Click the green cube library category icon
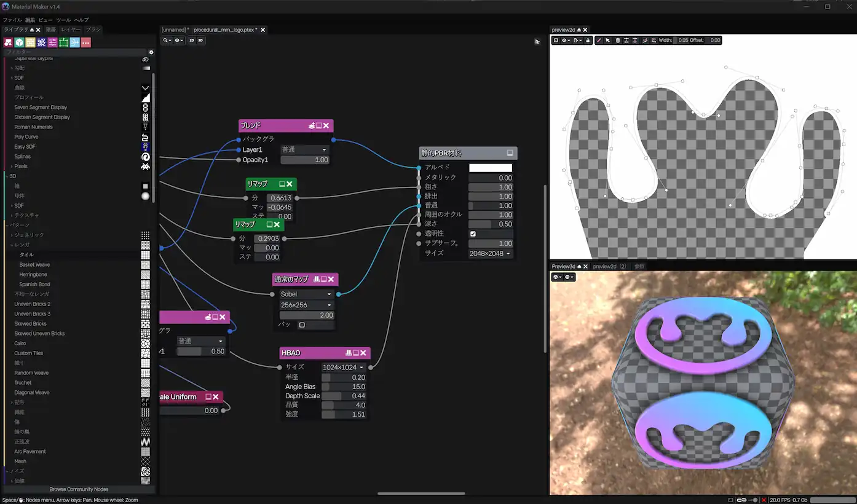The image size is (857, 504). tap(20, 42)
